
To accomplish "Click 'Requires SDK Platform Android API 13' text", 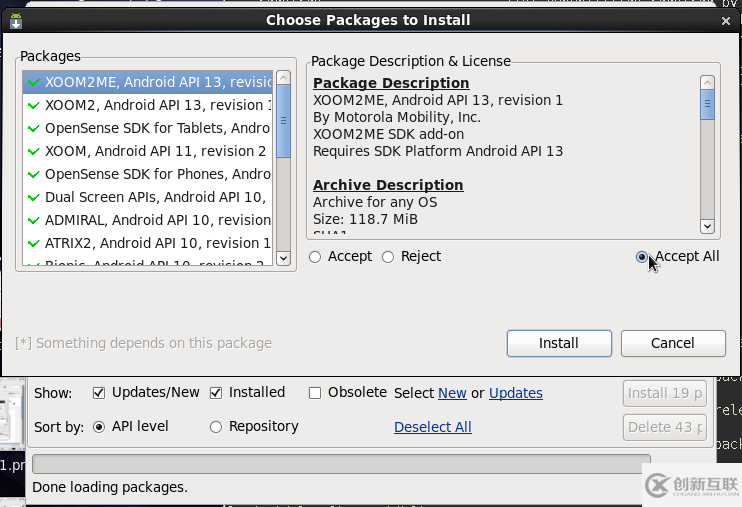I will point(438,151).
